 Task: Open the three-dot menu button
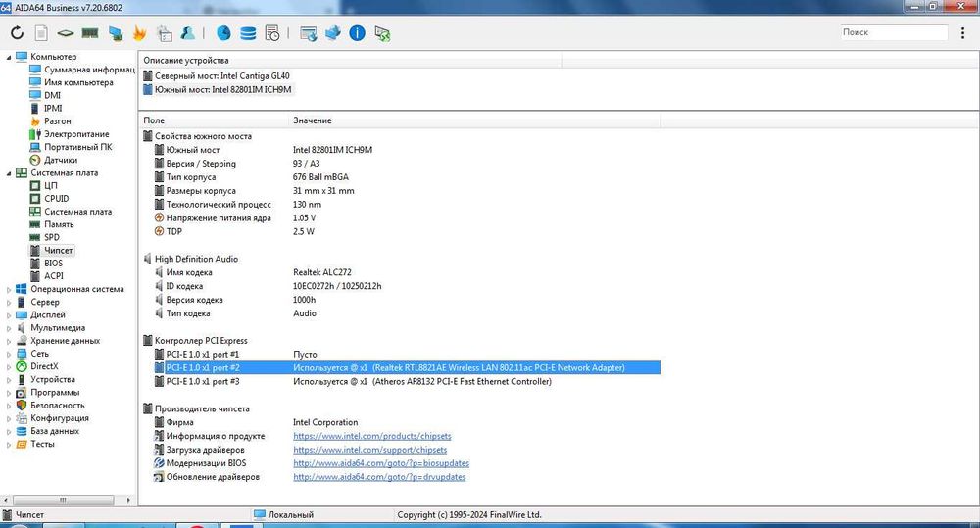pos(962,33)
